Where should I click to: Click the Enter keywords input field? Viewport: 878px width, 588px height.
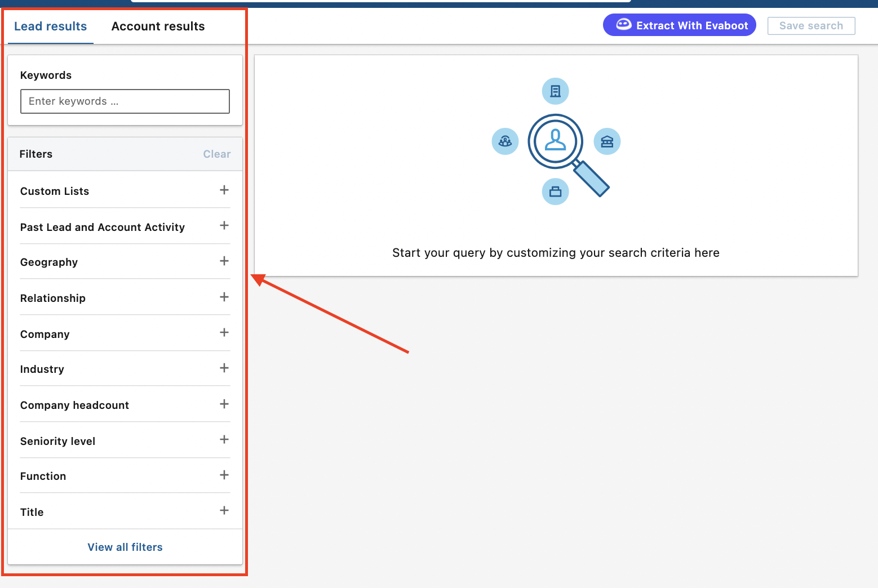[x=125, y=101]
